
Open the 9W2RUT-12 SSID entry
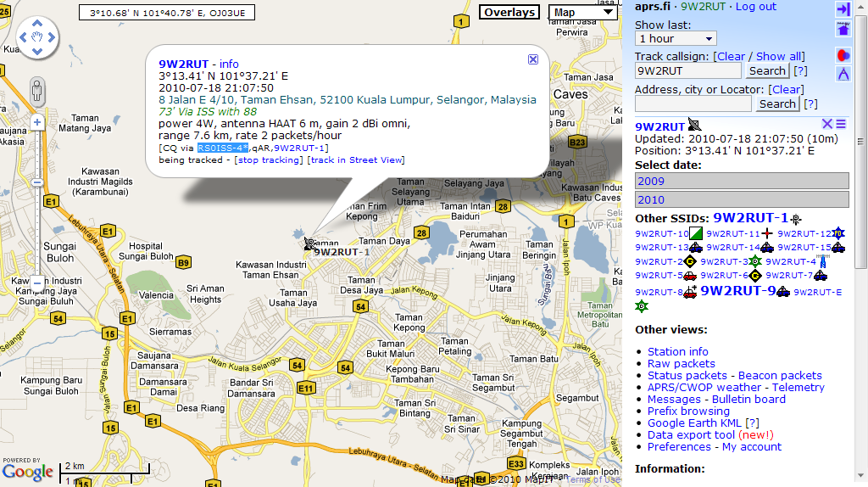click(804, 234)
